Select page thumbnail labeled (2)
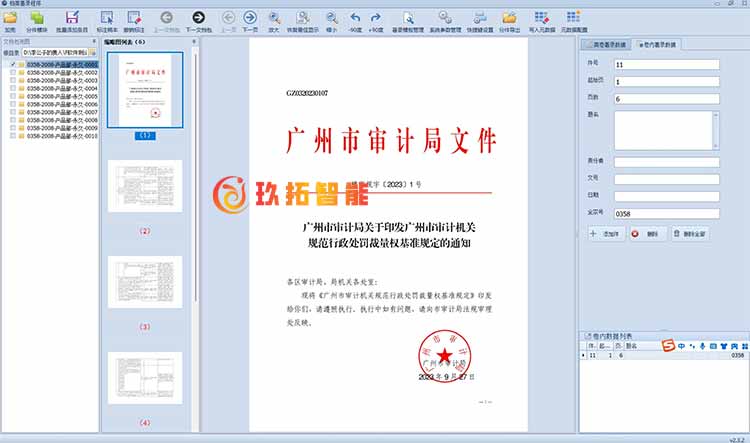Viewport: 750px width, 443px height. point(145,186)
